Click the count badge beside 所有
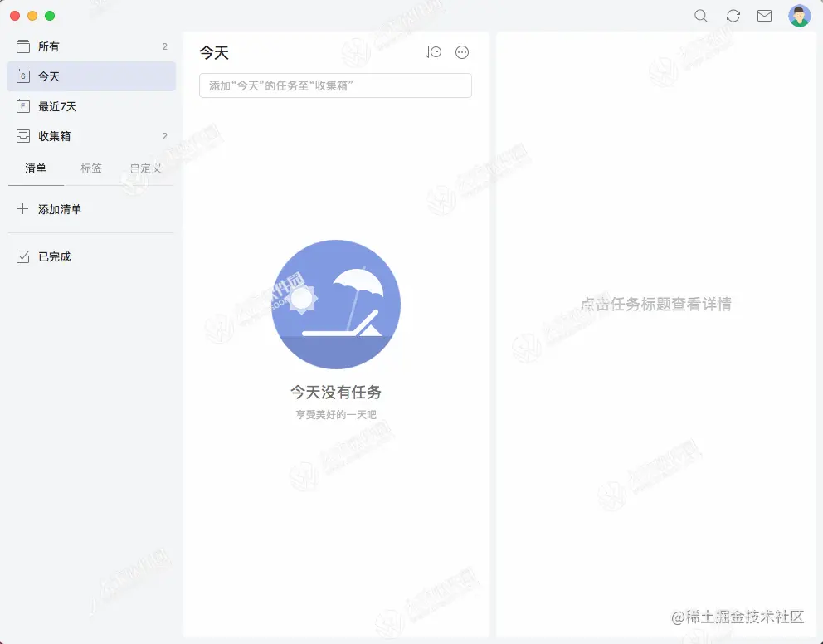The image size is (823, 644). tap(165, 46)
